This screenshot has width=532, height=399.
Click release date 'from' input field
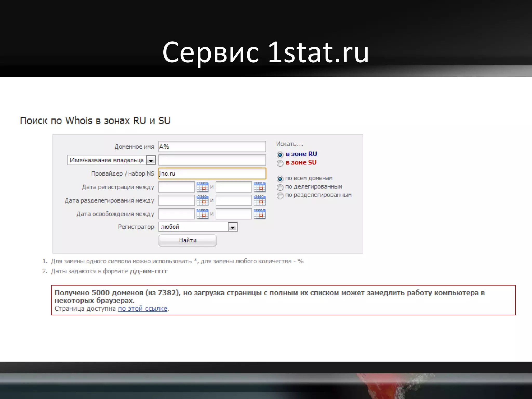tap(177, 214)
